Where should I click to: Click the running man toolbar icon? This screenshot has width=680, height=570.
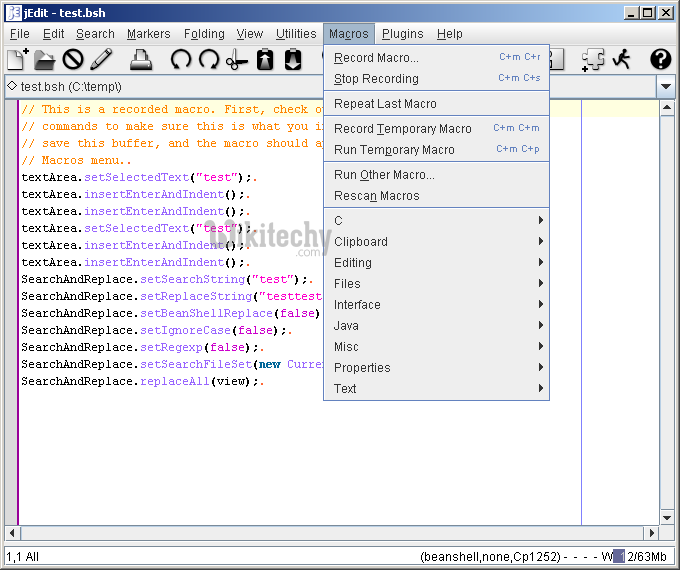(x=621, y=59)
